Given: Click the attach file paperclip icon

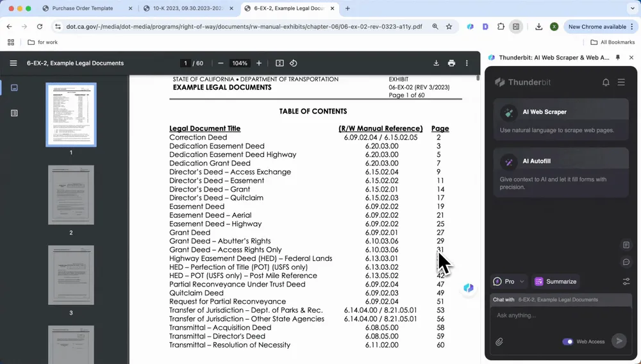Looking at the screenshot, I should (x=499, y=342).
